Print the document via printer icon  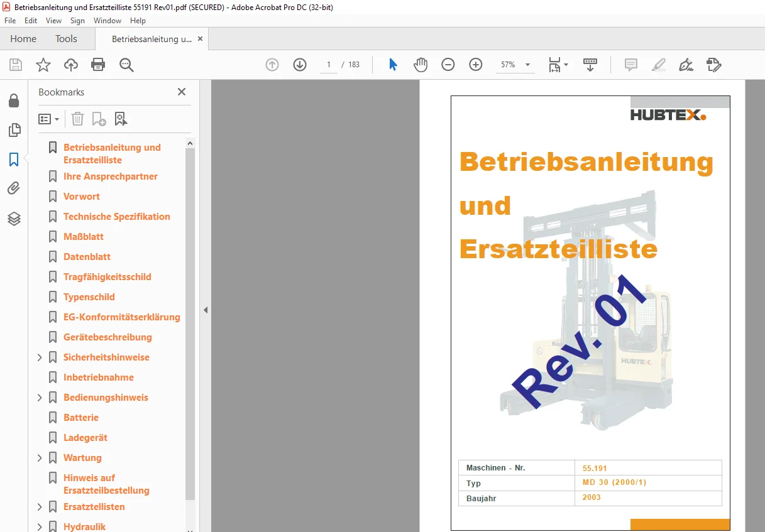(x=98, y=65)
